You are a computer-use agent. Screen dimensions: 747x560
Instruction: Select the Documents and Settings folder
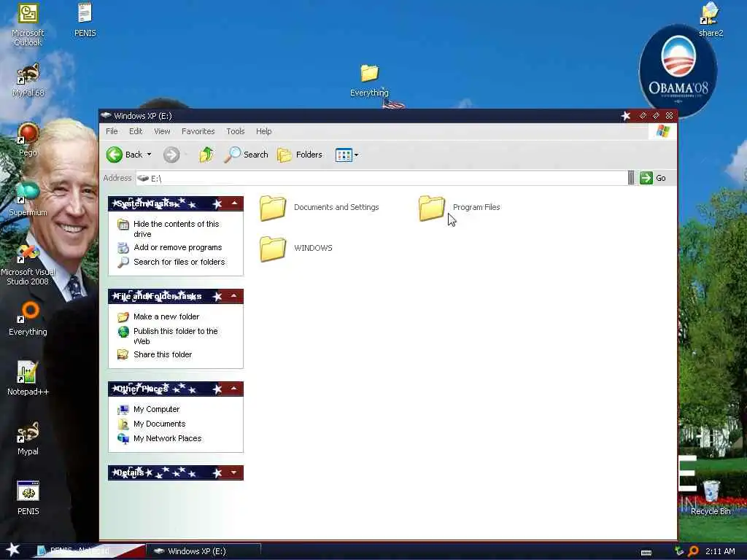click(320, 208)
